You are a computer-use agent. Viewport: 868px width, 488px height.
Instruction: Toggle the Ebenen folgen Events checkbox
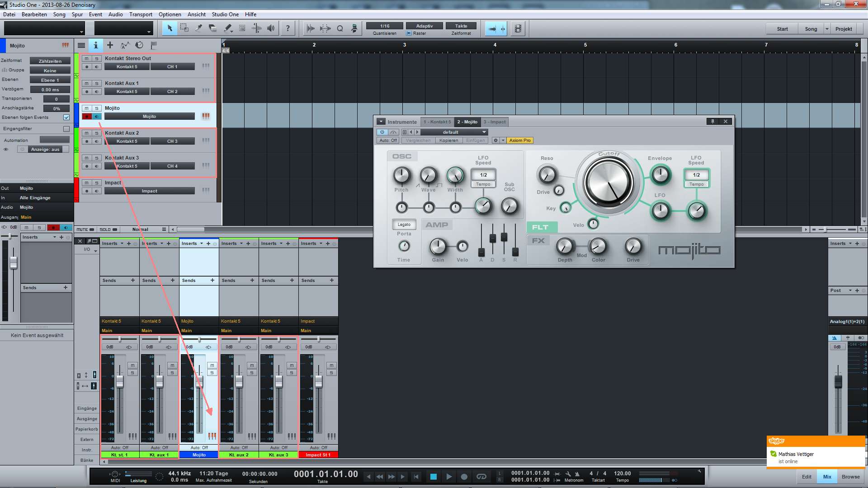click(67, 117)
